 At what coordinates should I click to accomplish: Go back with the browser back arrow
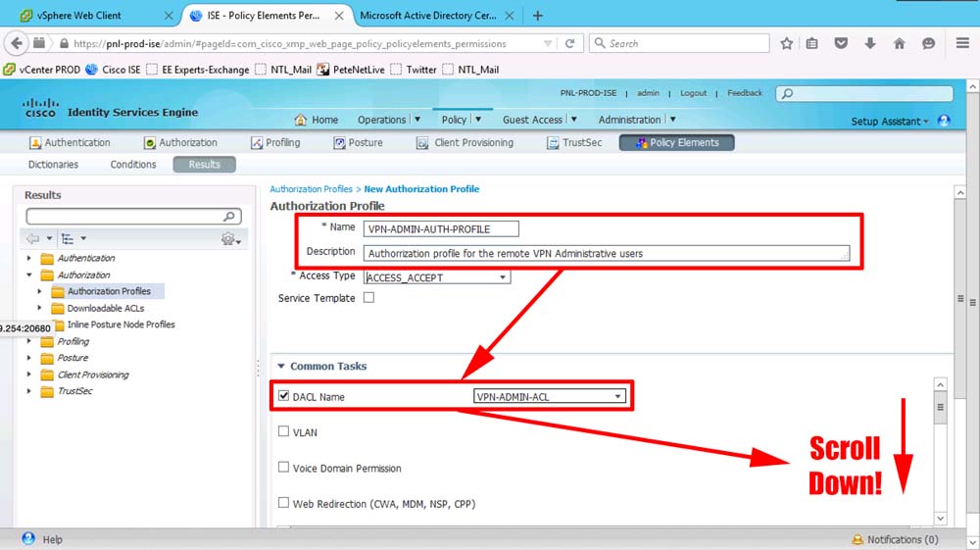click(x=17, y=43)
